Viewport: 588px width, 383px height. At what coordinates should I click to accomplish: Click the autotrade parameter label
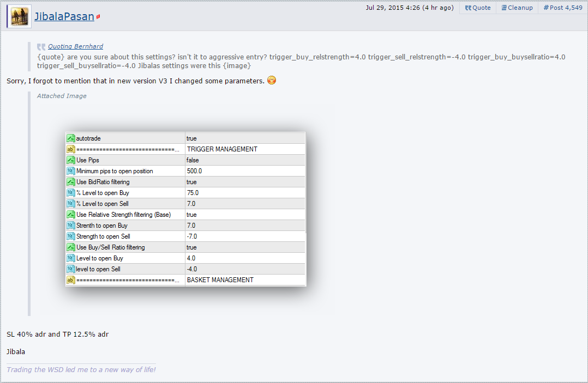coord(88,138)
